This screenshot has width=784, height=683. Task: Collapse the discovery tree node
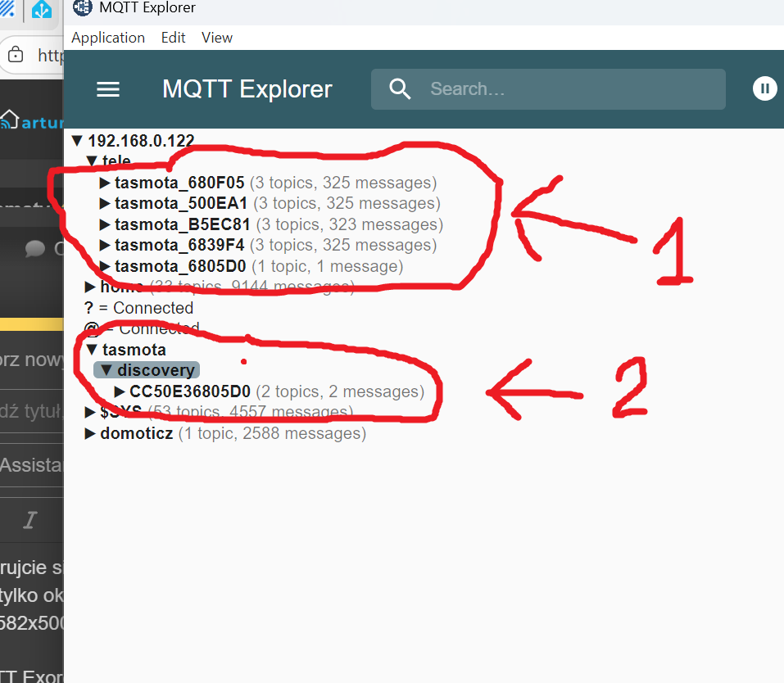click(x=106, y=370)
